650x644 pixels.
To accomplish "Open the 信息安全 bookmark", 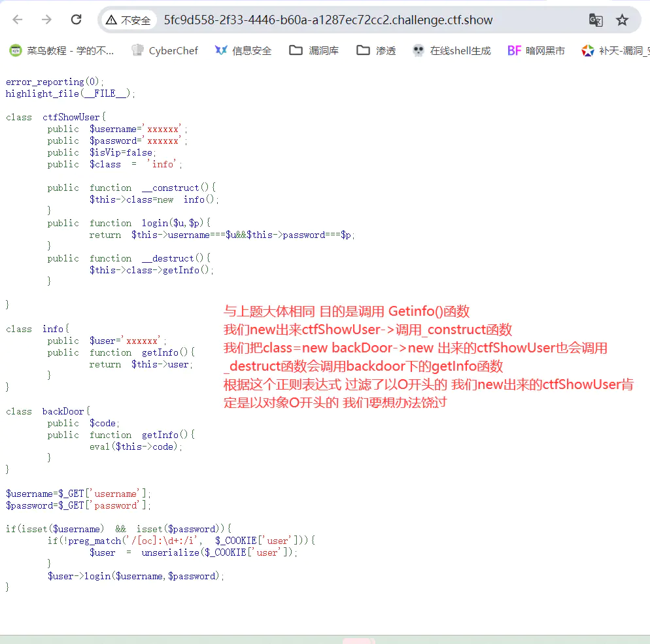I will click(x=243, y=50).
